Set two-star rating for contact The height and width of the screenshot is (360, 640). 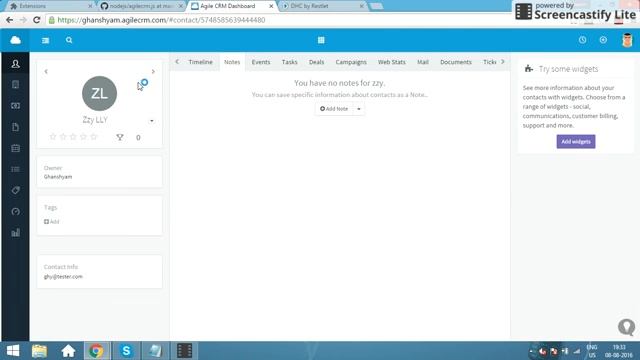coord(63,137)
